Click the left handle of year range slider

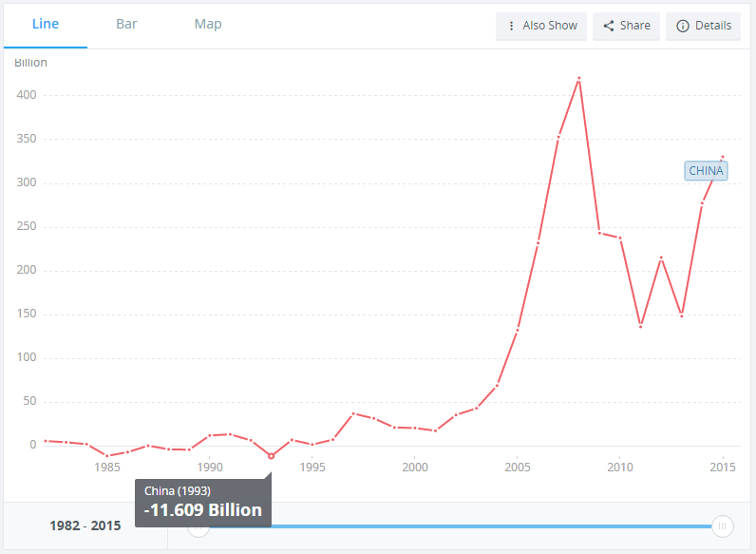click(x=198, y=527)
